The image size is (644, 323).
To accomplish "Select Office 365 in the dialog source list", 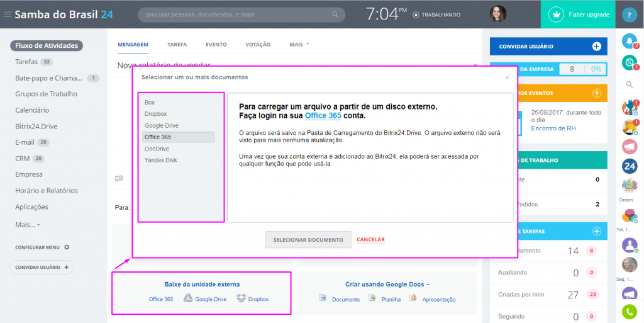I will click(179, 137).
